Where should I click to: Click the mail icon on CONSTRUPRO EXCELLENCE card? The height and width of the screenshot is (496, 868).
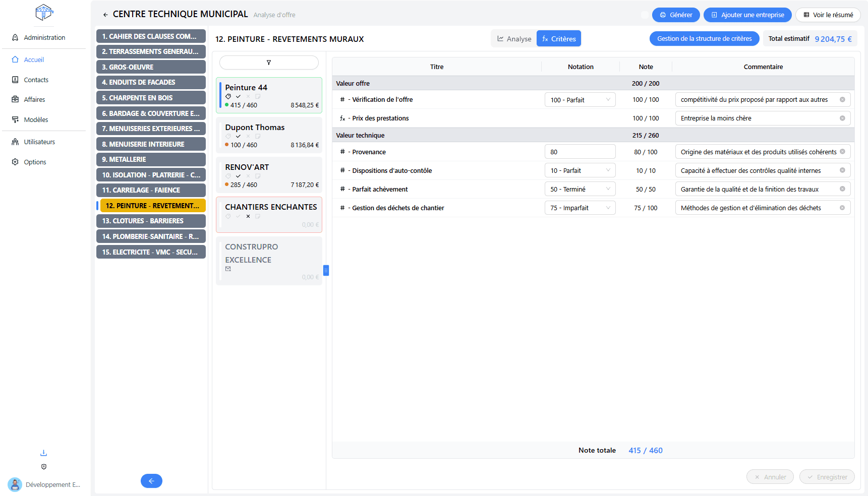click(228, 269)
